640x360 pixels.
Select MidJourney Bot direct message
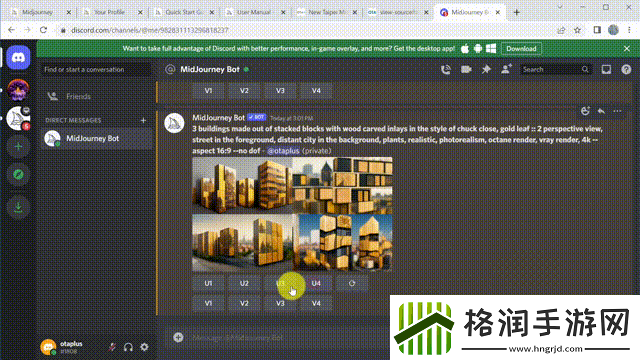(96, 138)
